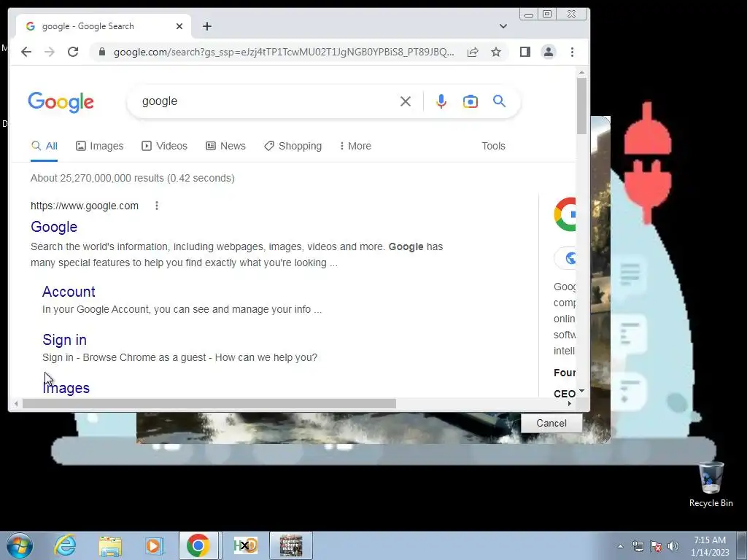Open Action Center flag icon
Image resolution: width=747 pixels, height=560 pixels.
656,546
